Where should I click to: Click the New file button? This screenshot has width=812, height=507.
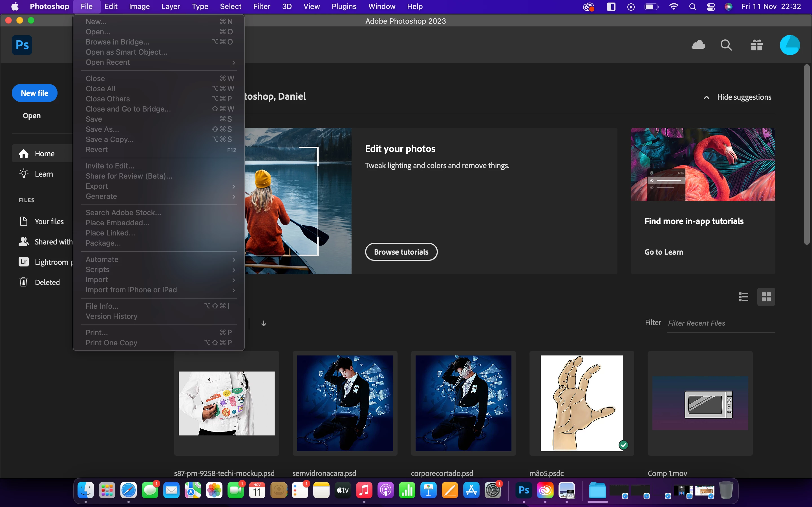point(35,93)
